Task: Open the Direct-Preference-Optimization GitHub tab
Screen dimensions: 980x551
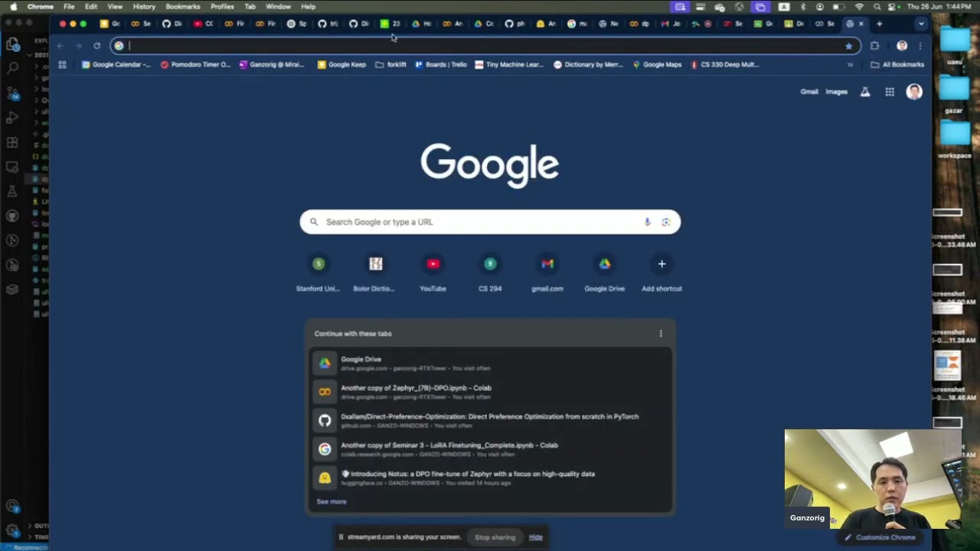Action: click(490, 420)
